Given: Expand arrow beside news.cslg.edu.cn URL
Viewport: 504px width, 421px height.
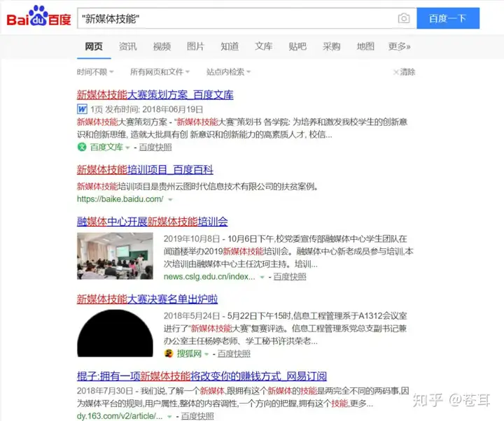Looking at the screenshot, I should tap(262, 277).
